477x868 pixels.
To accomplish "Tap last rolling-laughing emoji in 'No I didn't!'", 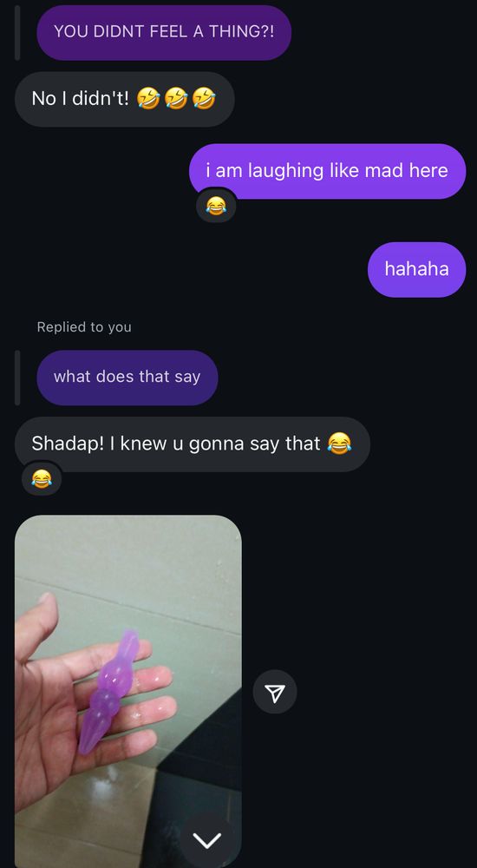I will (x=204, y=99).
